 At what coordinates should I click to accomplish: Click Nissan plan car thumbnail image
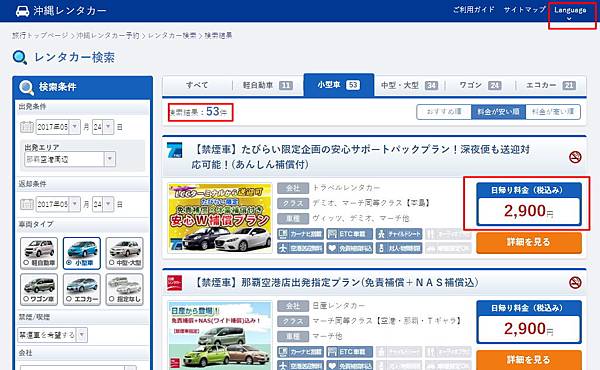click(x=220, y=336)
